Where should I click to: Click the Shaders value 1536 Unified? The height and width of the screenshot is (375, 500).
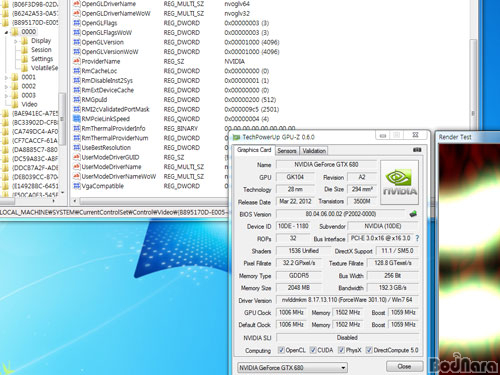click(303, 251)
